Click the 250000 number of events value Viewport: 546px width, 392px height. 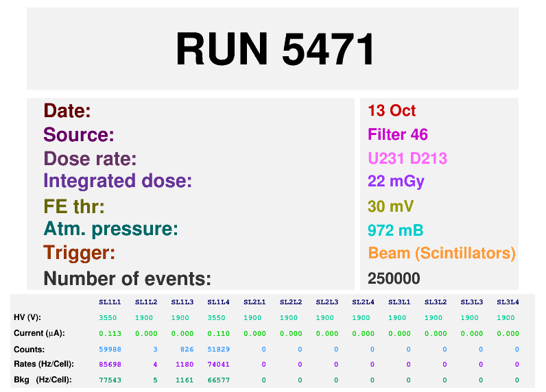[x=394, y=279]
